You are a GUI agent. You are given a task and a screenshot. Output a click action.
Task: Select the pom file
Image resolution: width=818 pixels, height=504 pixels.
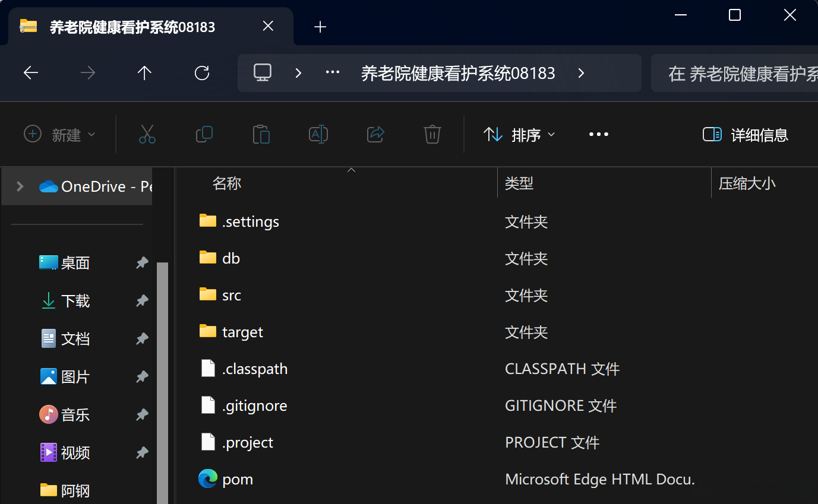[238, 479]
